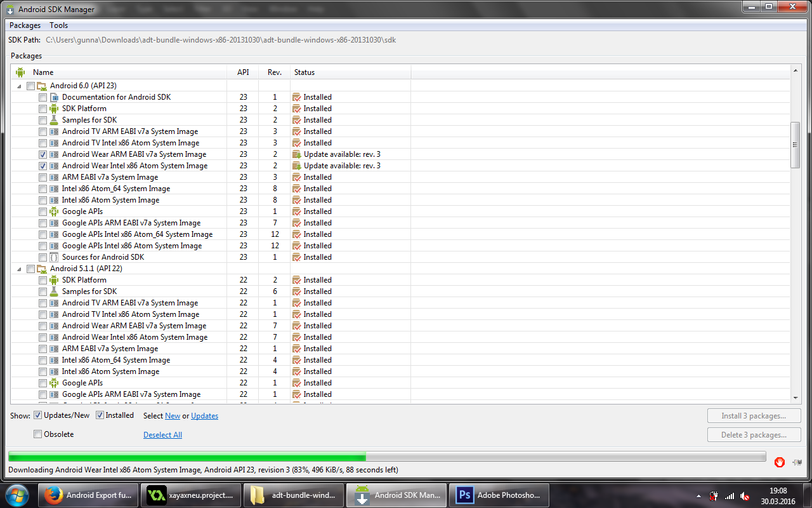The width and height of the screenshot is (812, 508).
Task: Uncheck Android Wear ARM EABI v7a System Image
Action: point(43,154)
